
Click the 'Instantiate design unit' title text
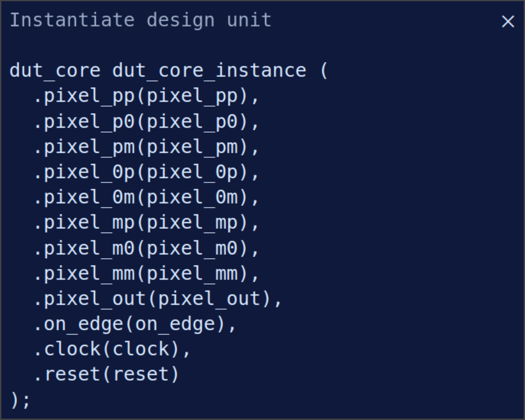coord(140,20)
